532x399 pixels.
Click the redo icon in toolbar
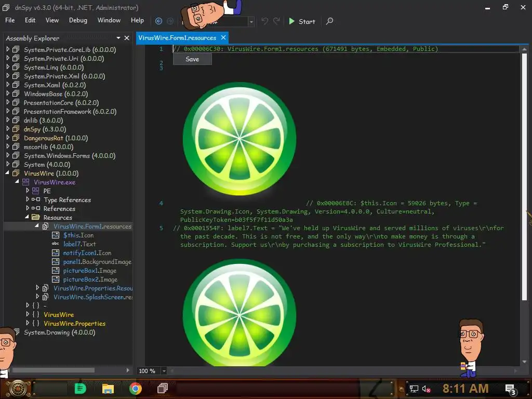coord(276,21)
